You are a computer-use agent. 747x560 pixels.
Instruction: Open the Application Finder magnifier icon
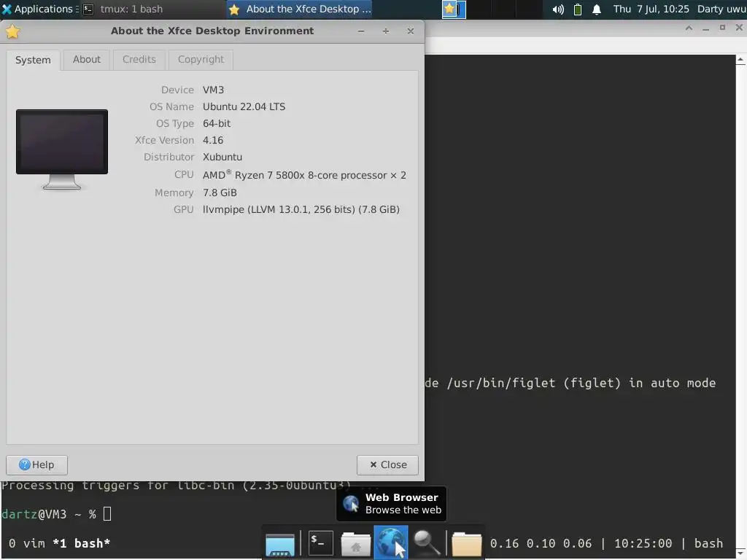tap(426, 543)
